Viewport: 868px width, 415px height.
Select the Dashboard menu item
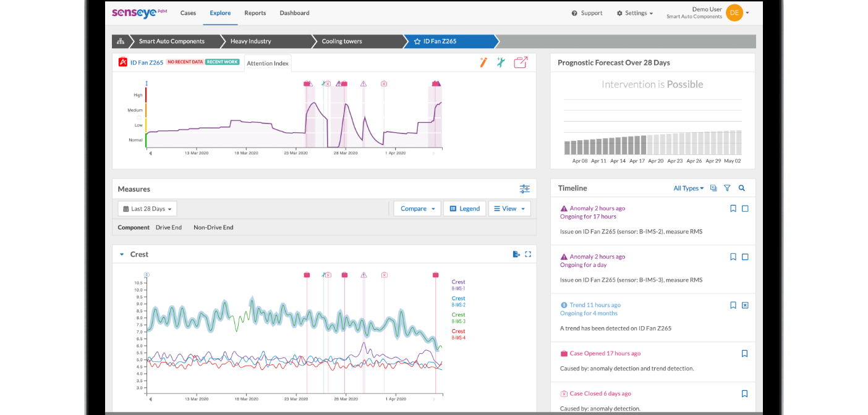[x=294, y=12]
